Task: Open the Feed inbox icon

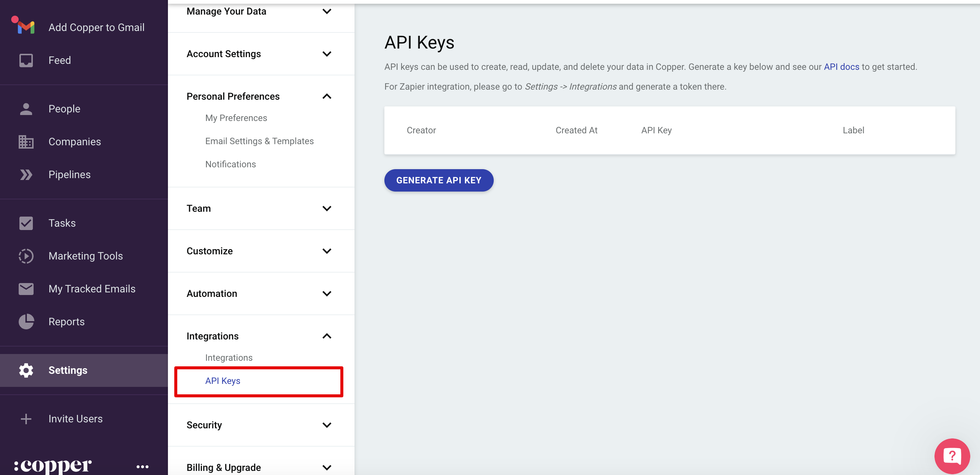Action: point(26,60)
